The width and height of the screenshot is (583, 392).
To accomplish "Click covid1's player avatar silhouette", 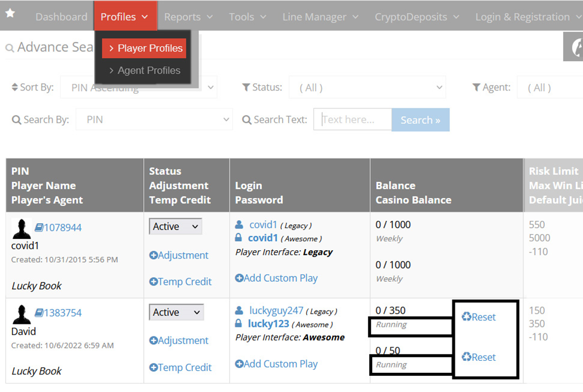I will pos(22,229).
